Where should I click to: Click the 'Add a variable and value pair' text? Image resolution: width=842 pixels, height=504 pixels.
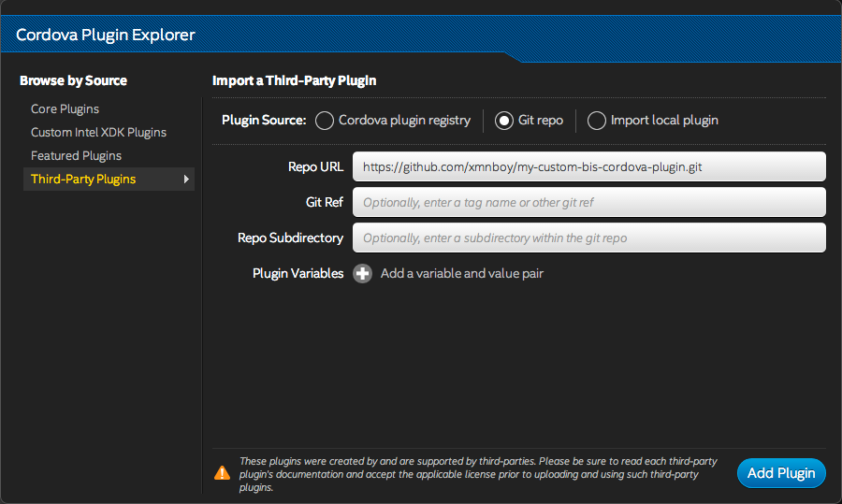[461, 274]
